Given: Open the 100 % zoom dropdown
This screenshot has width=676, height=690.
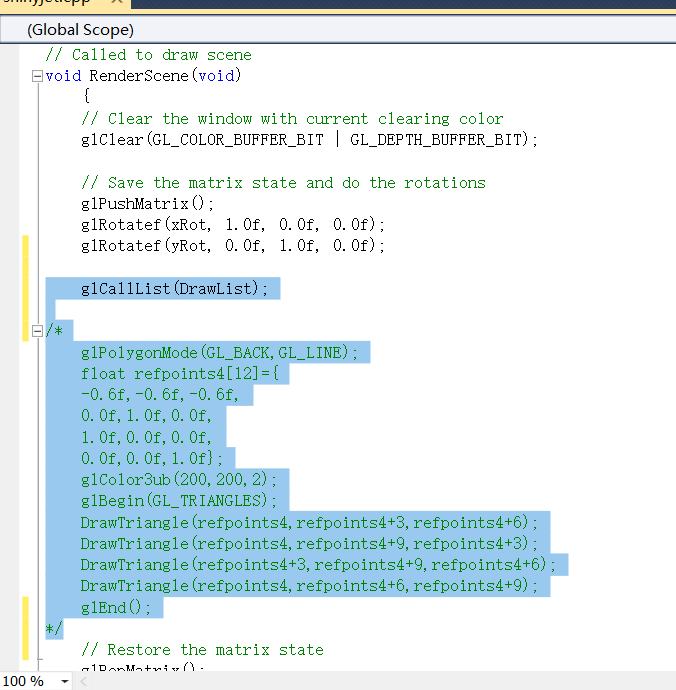Looking at the screenshot, I should click(65, 682).
